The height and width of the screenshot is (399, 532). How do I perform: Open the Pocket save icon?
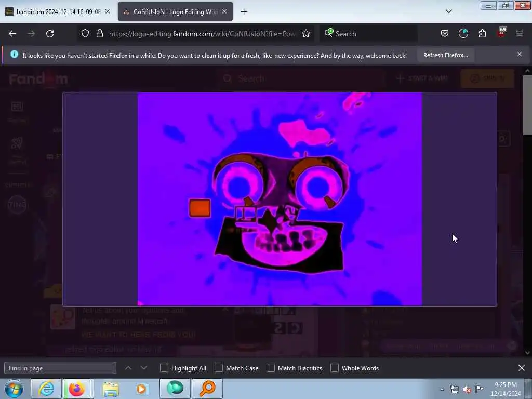coord(445,33)
